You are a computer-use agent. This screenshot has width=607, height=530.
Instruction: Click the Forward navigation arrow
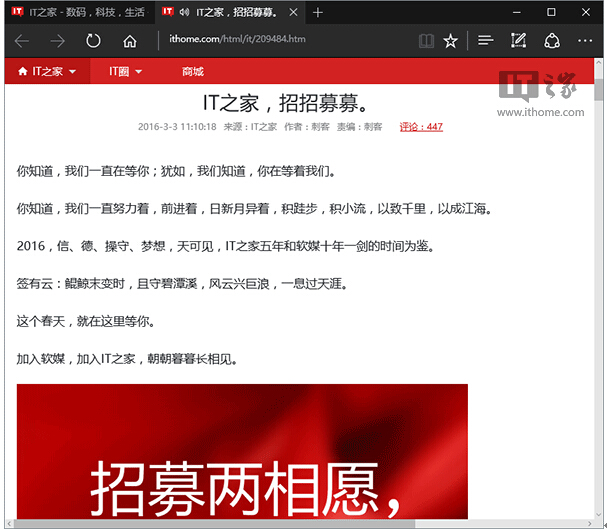[x=57, y=41]
